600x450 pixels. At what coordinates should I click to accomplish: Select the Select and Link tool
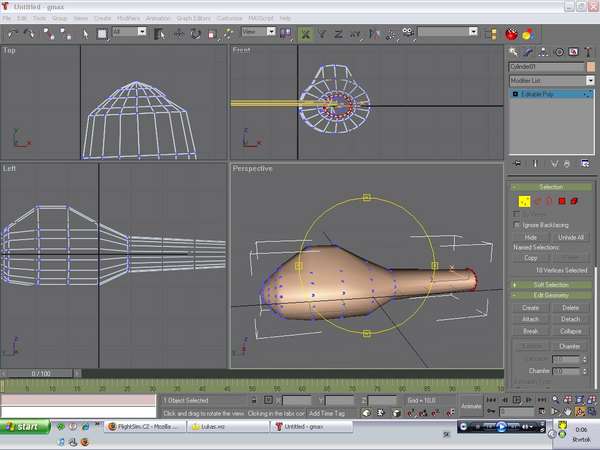(49, 34)
